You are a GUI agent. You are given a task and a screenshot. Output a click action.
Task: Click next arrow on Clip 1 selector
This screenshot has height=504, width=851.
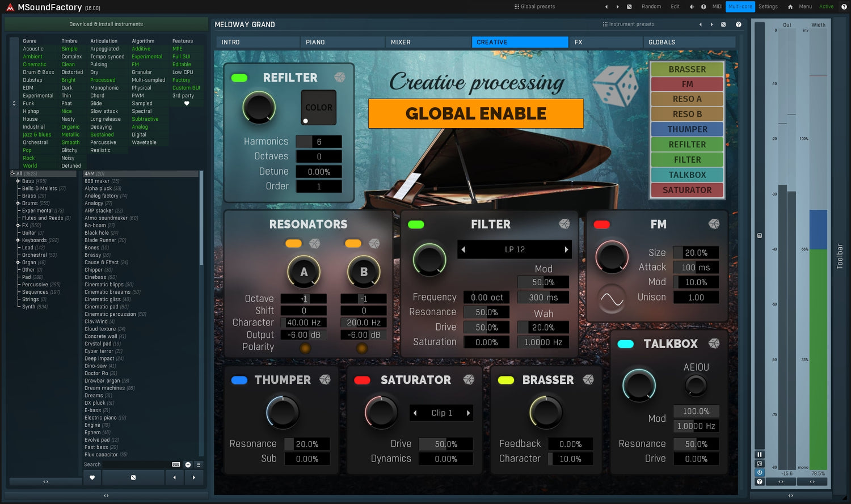[468, 413]
